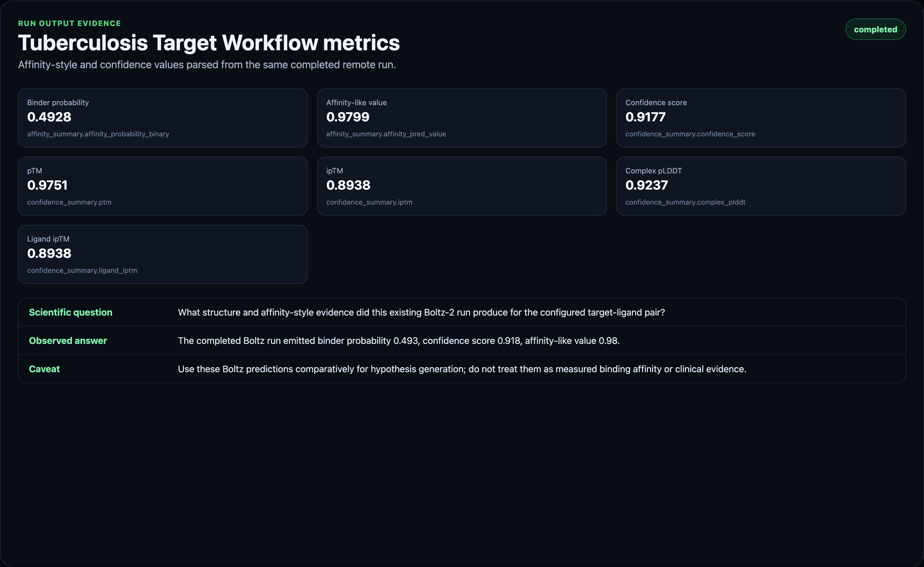The height and width of the screenshot is (567, 924).
Task: Click the Confidence score label
Action: pos(656,102)
